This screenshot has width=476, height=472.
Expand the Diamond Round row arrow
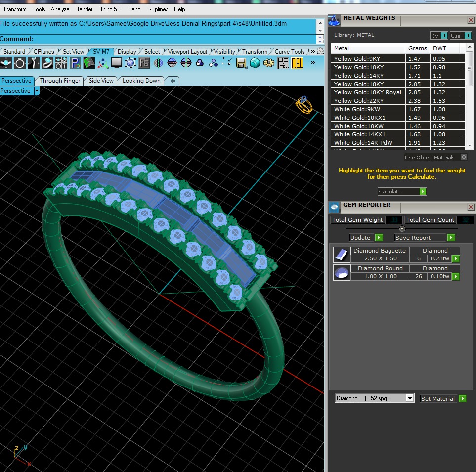tap(456, 276)
